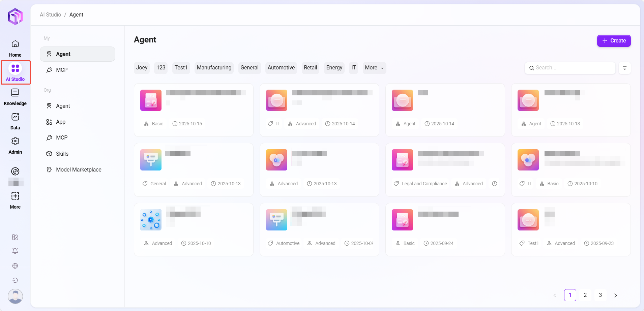Screen dimensions: 644x311
Task: Select the Manufacturing tag filter
Action: 214,68
